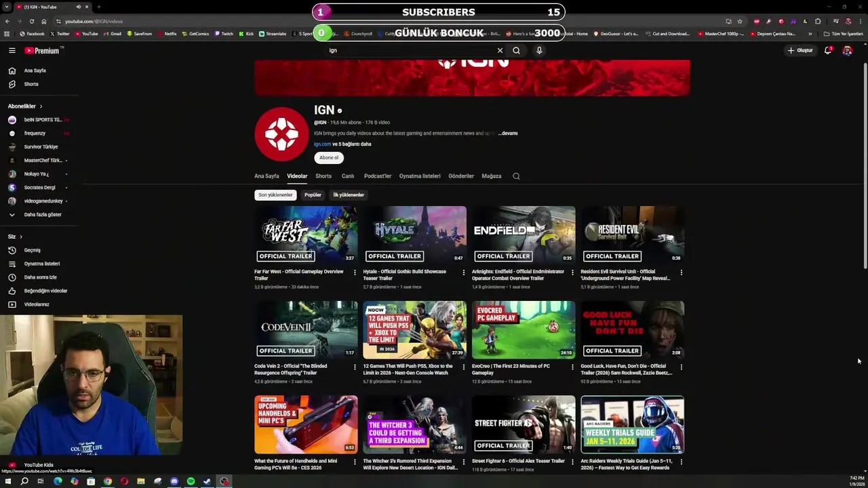Image resolution: width=868 pixels, height=488 pixels.
Task: Open options for EvoCreo gameplay video
Action: [572, 367]
